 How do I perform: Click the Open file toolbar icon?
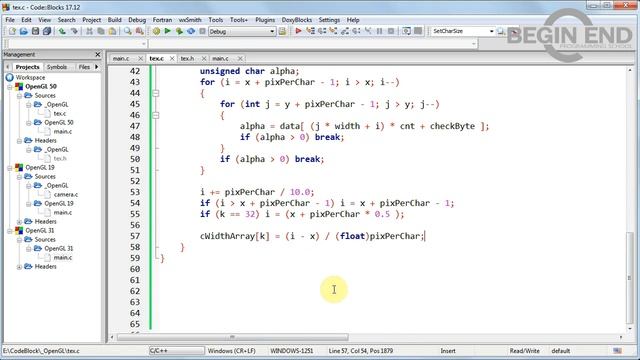pyautogui.click(x=24, y=31)
